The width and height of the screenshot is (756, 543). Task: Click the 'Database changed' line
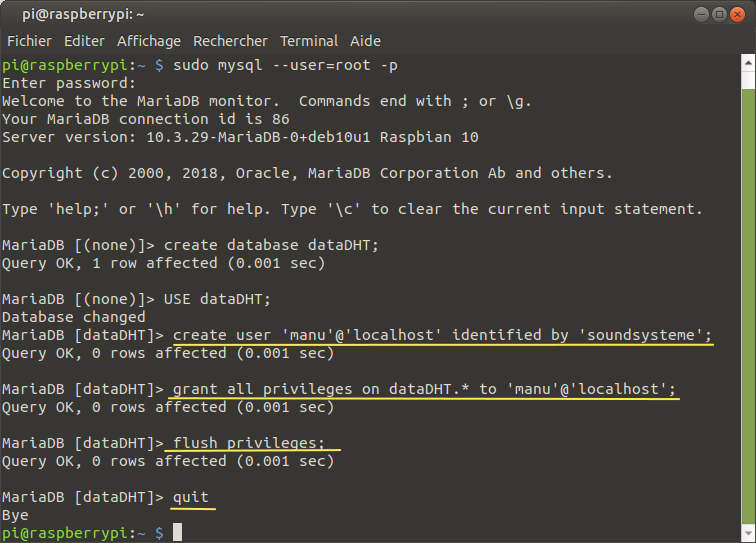(73, 317)
